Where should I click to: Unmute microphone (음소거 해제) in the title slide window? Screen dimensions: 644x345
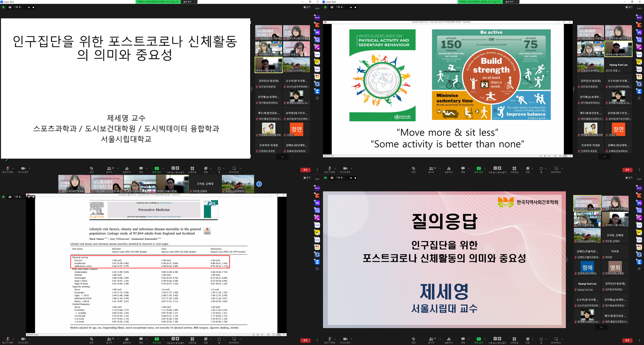click(x=7, y=169)
